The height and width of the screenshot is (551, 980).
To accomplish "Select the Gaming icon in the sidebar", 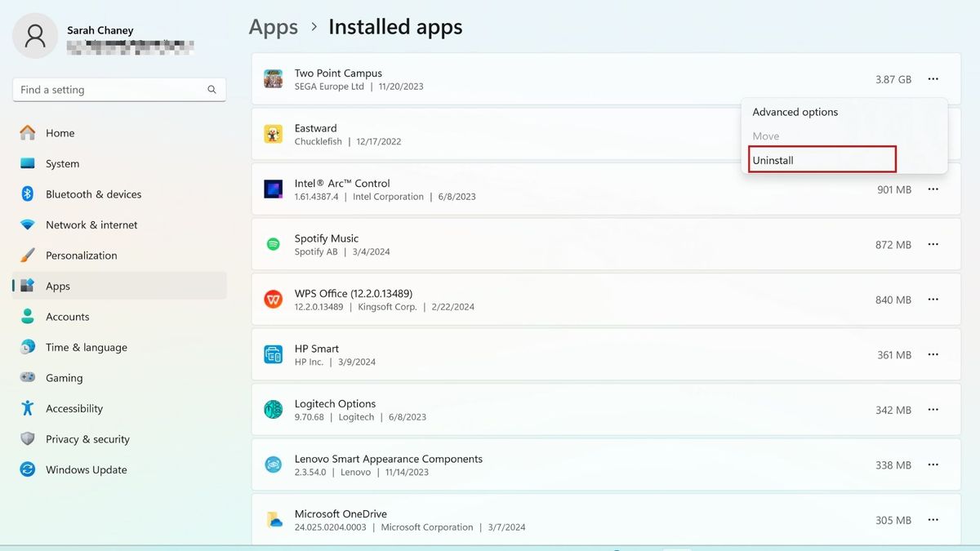I will pyautogui.click(x=28, y=378).
